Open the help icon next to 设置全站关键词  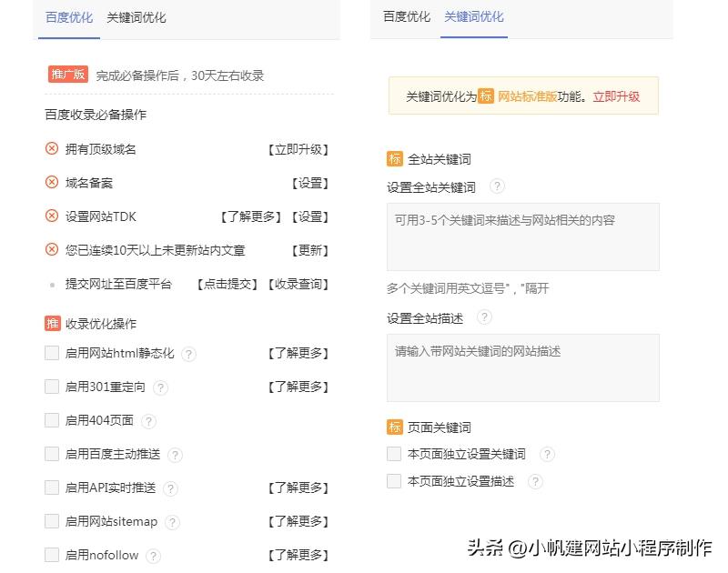[496, 187]
